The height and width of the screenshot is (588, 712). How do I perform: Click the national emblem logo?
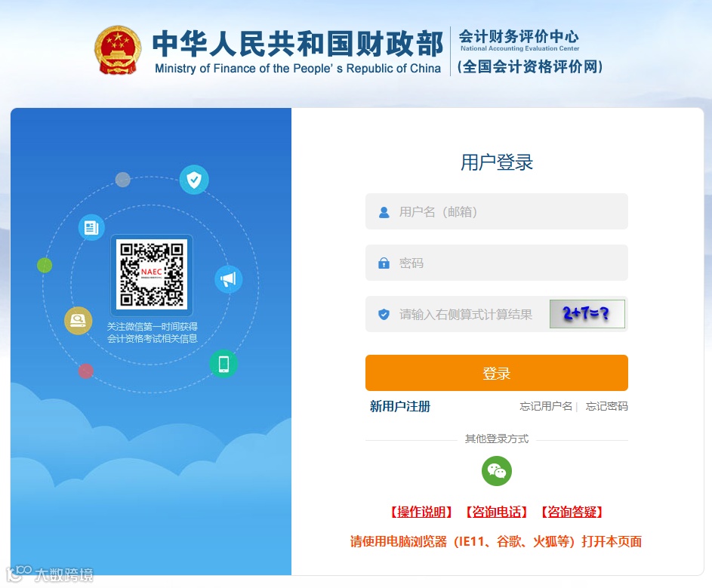(118, 51)
